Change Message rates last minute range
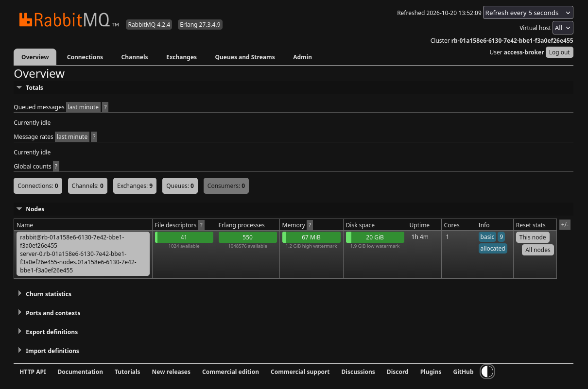 (72, 137)
